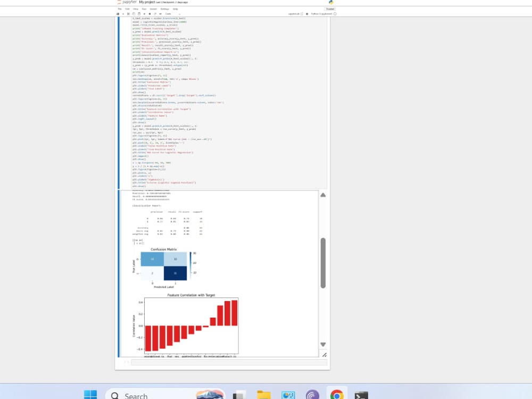This screenshot has height=399, width=532.
Task: Open File Explorer from the taskbar
Action: (264, 395)
